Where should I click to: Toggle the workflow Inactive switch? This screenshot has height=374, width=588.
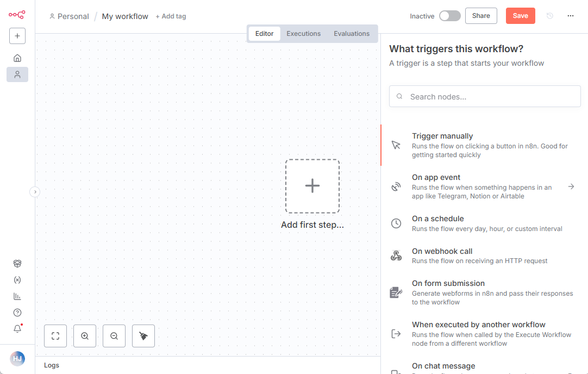(450, 16)
